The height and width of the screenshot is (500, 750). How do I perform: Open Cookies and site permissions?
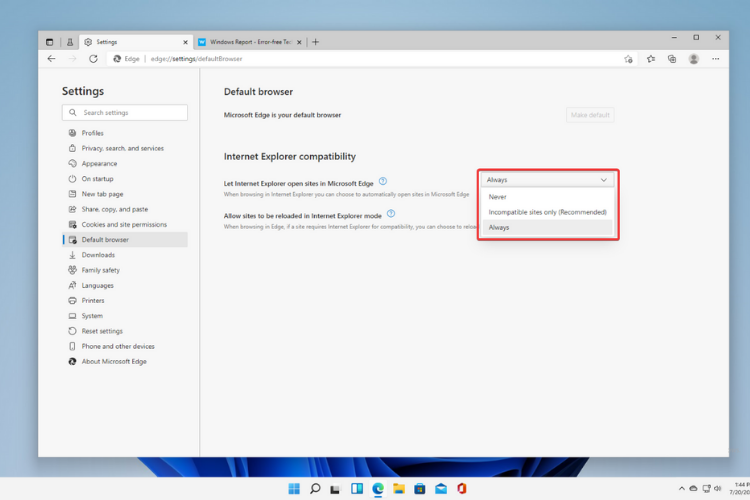125,224
